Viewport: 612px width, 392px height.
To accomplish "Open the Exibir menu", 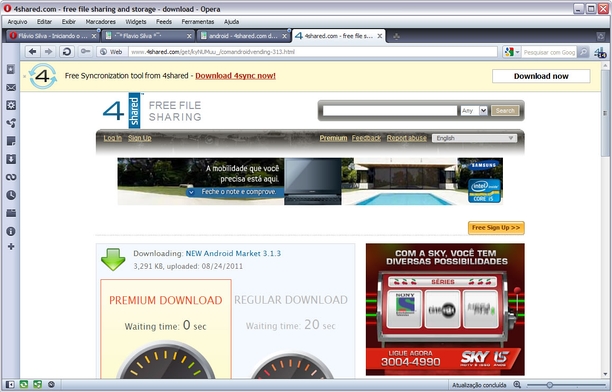I will click(x=68, y=22).
